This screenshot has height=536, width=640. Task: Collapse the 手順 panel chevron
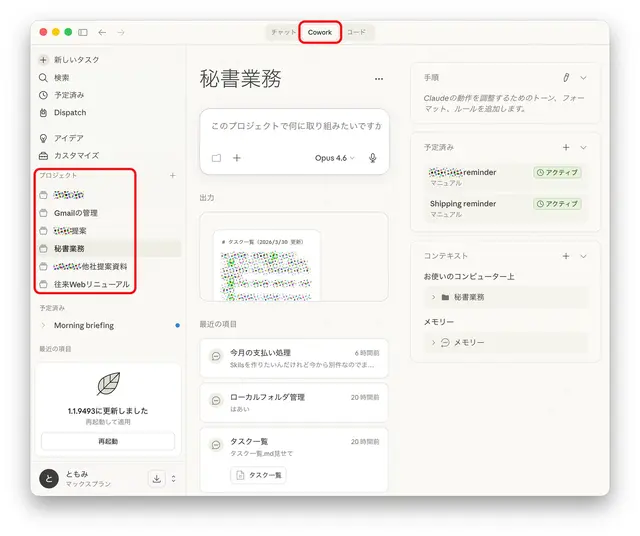583,78
